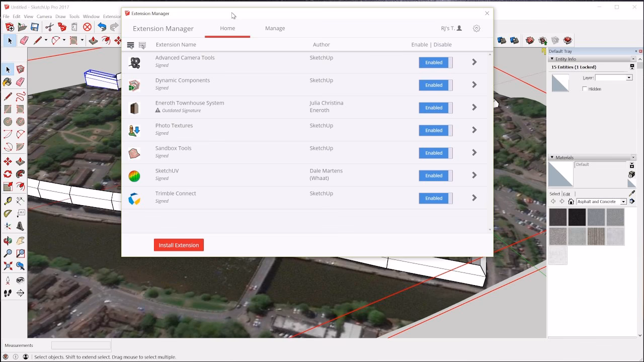The width and height of the screenshot is (644, 362).
Task: Expand Advanced Camera Tools details arrow
Action: pos(474,62)
